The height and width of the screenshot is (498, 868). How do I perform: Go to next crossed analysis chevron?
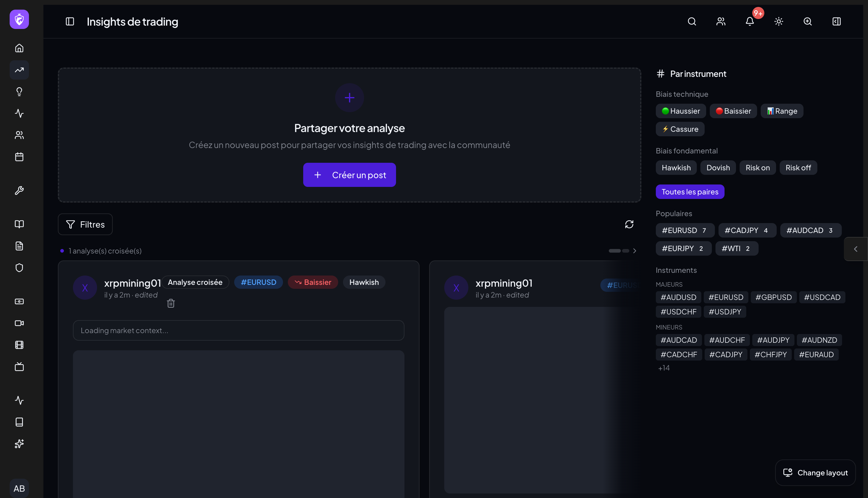pyautogui.click(x=634, y=251)
